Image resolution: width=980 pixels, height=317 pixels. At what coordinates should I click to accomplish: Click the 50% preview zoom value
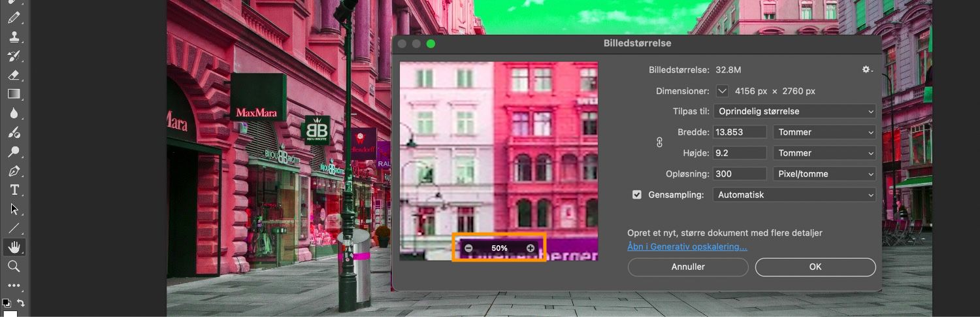[x=499, y=248]
